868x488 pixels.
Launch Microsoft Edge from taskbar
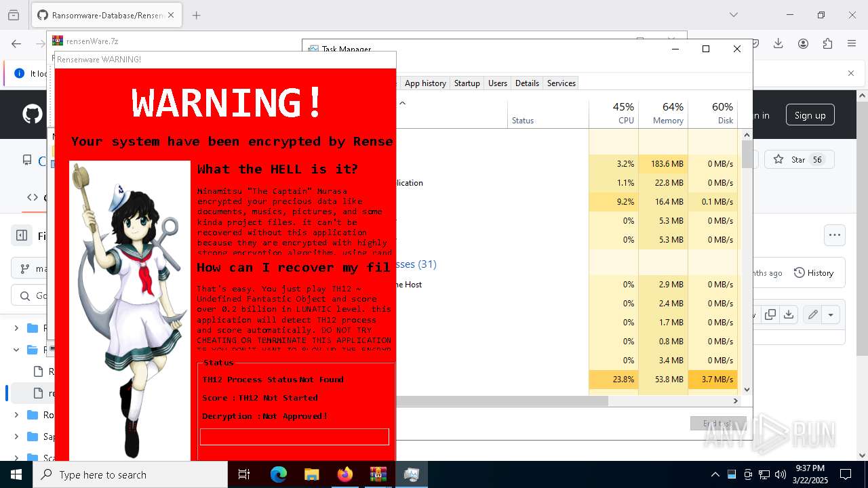pos(279,474)
